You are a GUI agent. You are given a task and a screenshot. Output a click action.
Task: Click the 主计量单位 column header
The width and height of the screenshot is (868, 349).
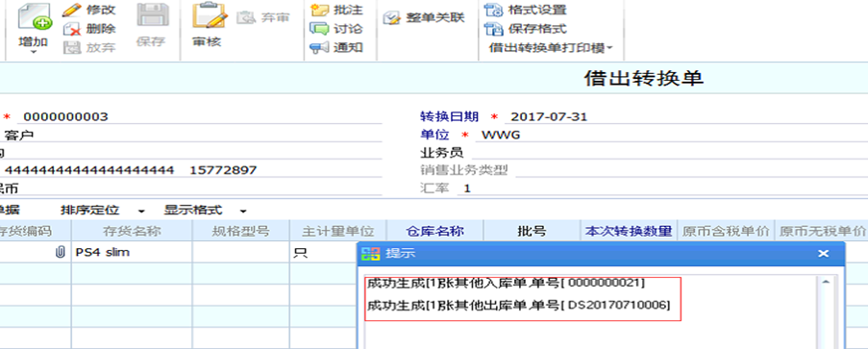[x=337, y=231]
